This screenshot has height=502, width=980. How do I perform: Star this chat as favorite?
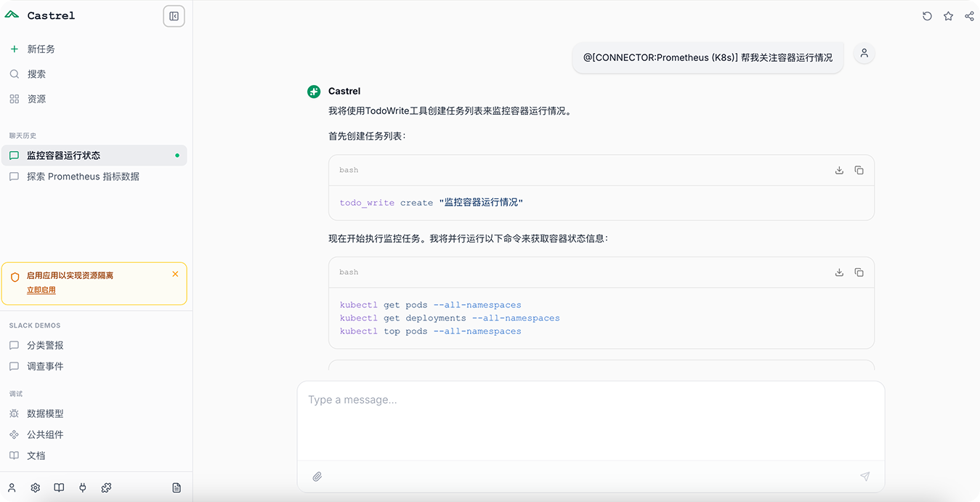pos(948,16)
